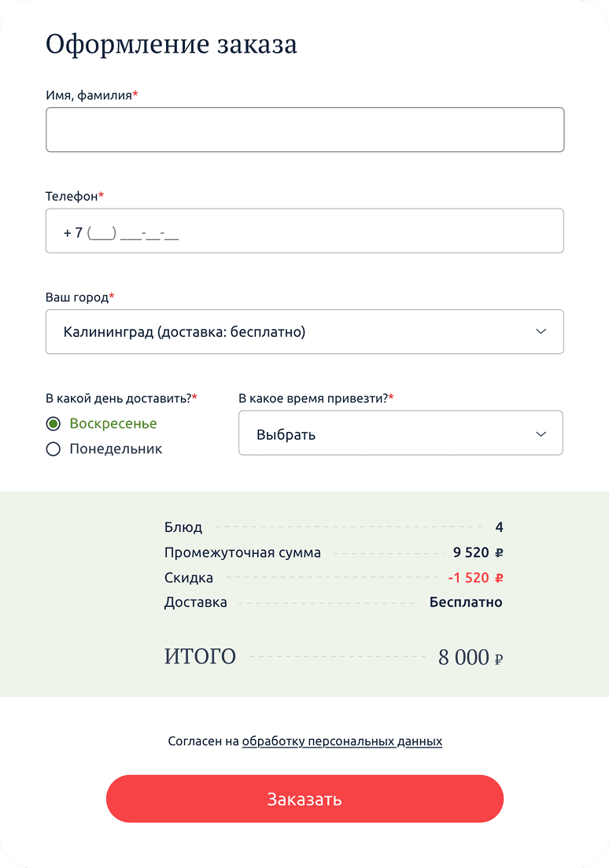The height and width of the screenshot is (868, 609).
Task: Click the Телефон field label
Action: (72, 195)
